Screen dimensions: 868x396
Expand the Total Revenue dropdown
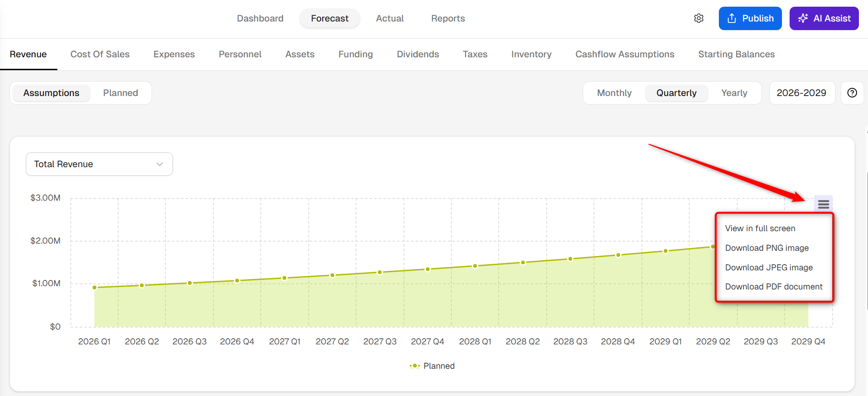(99, 164)
